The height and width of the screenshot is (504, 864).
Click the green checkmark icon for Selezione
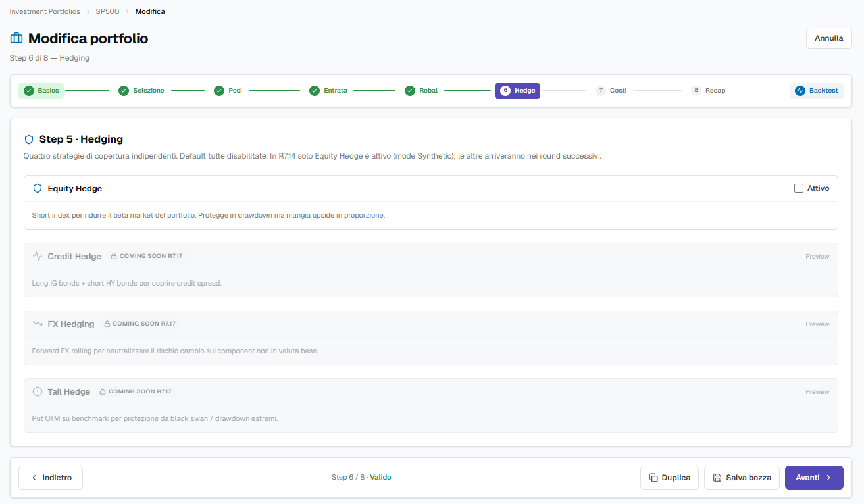coord(124,91)
